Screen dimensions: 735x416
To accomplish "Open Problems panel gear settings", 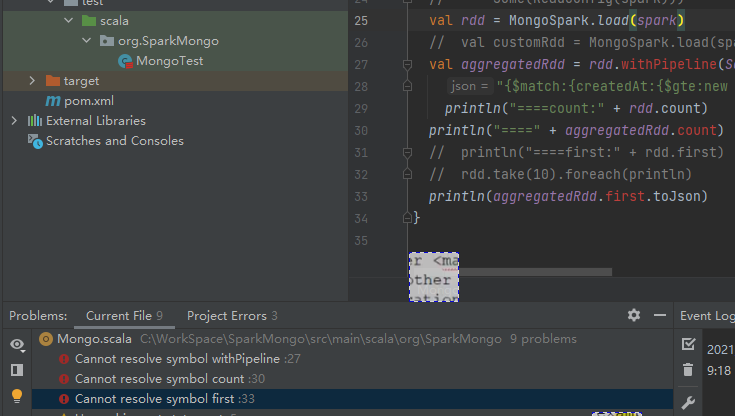I will (633, 315).
